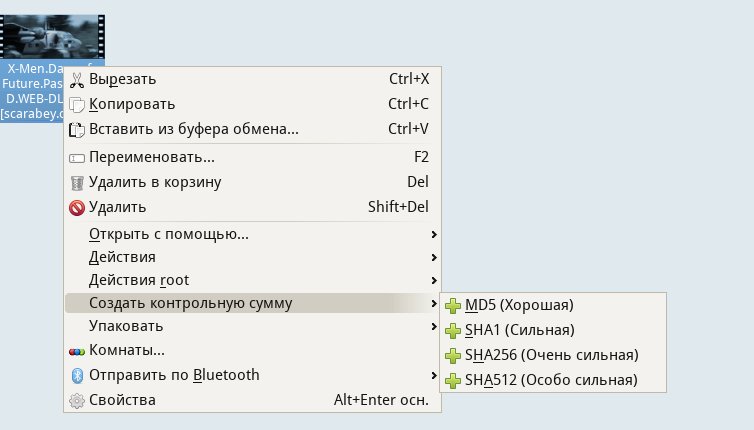The height and width of the screenshot is (430, 754).
Task: Expand the Действия root submenu arrow
Action: (433, 280)
